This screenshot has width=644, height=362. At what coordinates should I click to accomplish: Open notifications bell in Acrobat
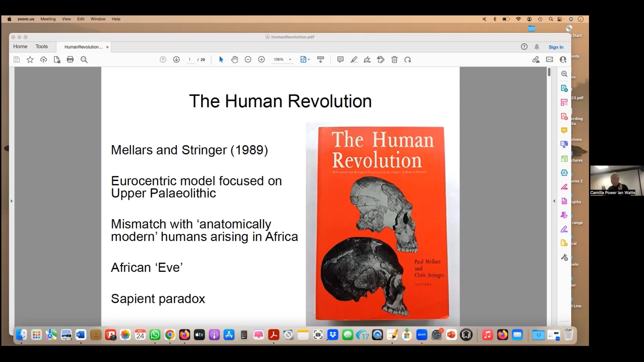point(537,47)
